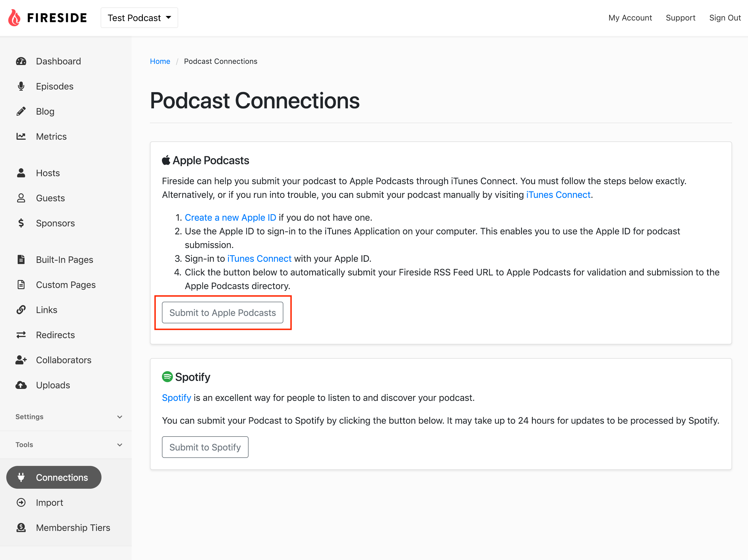The height and width of the screenshot is (560, 748).
Task: Open iTunes Connect link in intro paragraph
Action: [x=558, y=194]
